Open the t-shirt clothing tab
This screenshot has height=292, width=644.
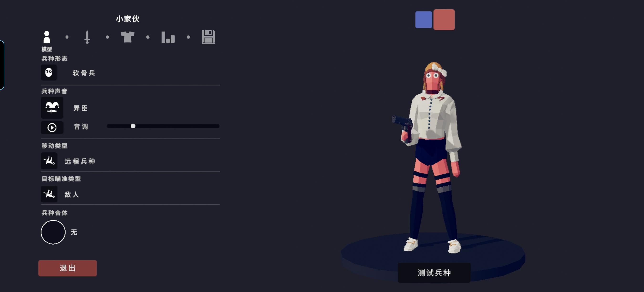(128, 37)
